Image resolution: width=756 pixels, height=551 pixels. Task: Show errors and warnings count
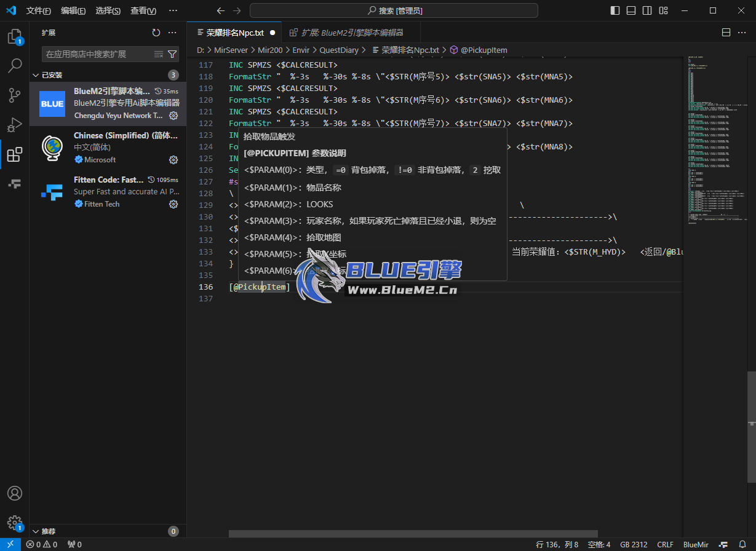pos(42,544)
